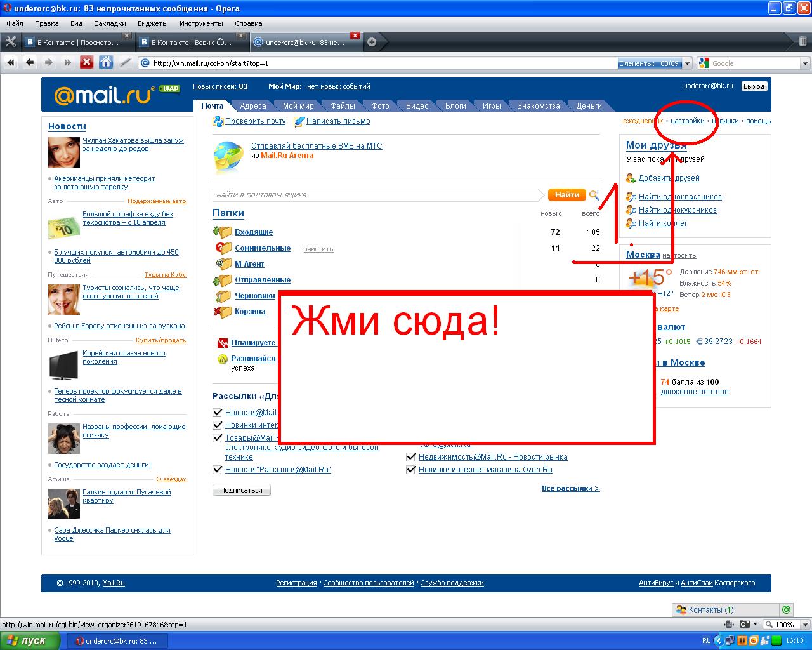Switch to В Контакте | Просмотр tab
Screen dimensions: 812x650
pos(78,43)
